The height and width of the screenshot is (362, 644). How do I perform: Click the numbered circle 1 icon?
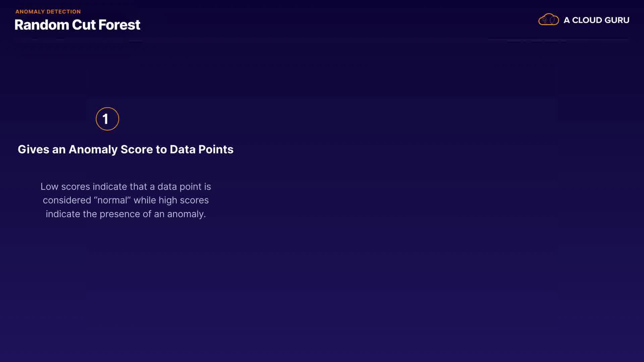tap(107, 119)
